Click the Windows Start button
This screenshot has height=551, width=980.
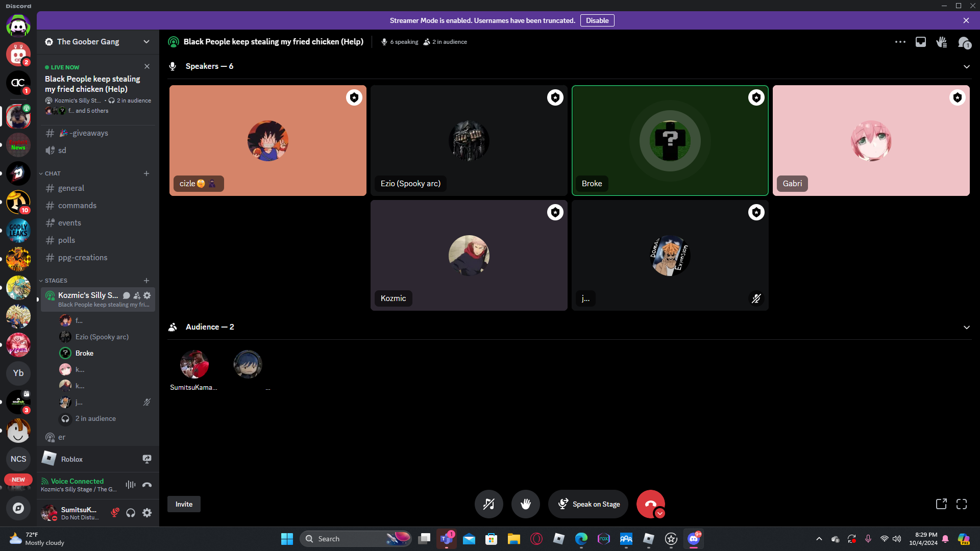click(287, 539)
